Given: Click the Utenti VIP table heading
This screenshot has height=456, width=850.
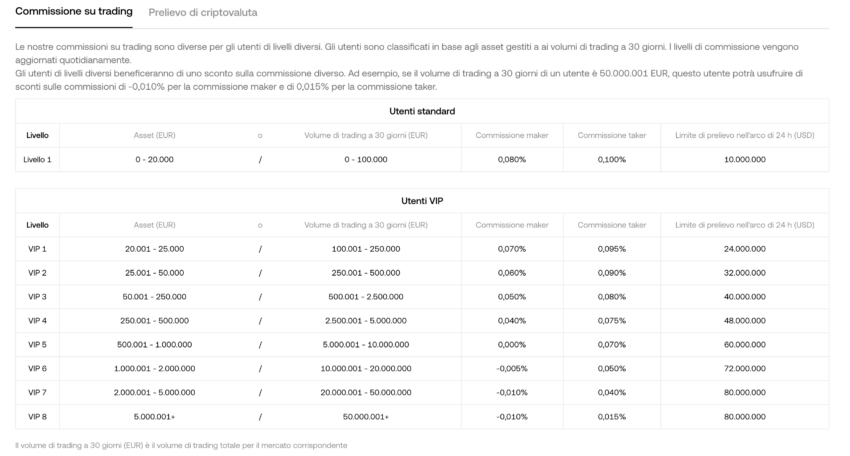Looking at the screenshot, I should [422, 201].
